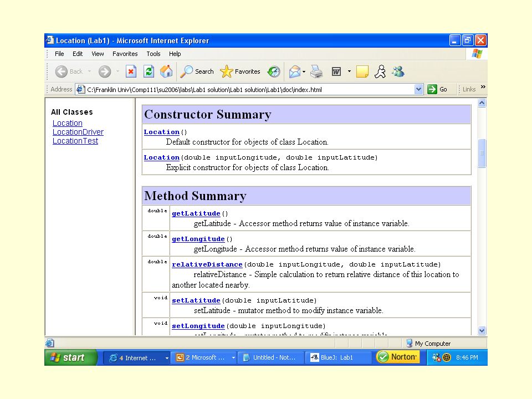Click the Go button beside address bar

click(x=437, y=89)
